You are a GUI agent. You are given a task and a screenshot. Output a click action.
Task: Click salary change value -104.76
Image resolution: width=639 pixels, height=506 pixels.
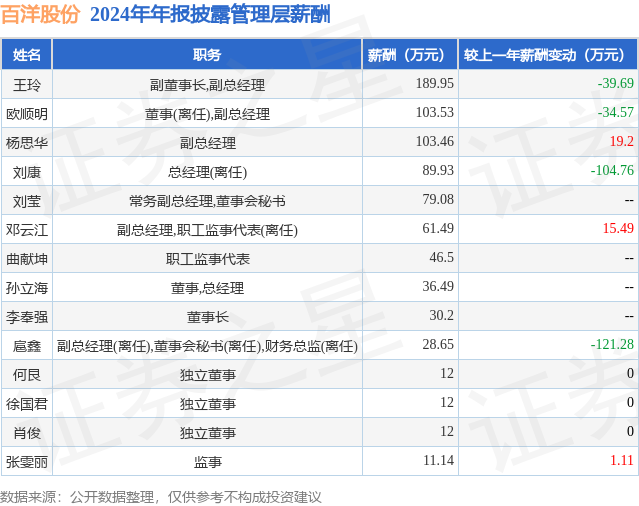click(612, 170)
